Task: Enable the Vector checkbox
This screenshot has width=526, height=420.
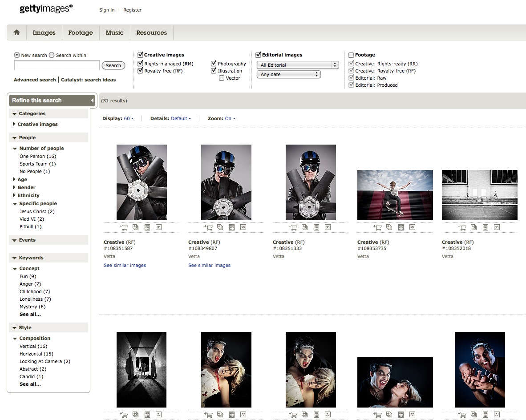Action: click(222, 78)
